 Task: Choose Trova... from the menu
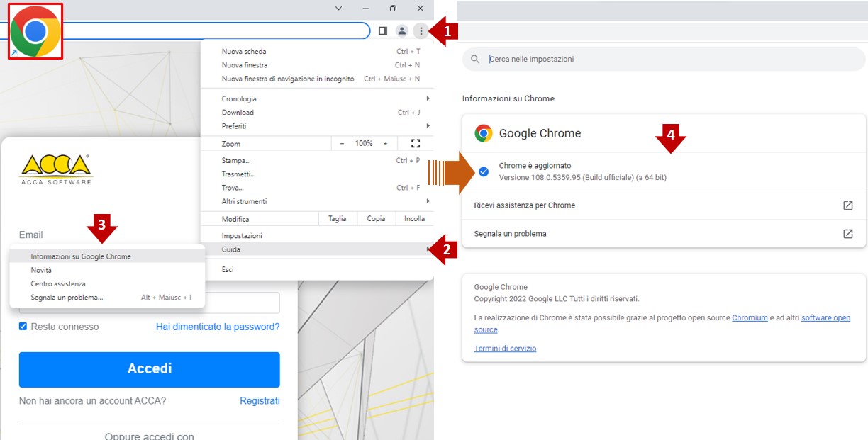[233, 188]
